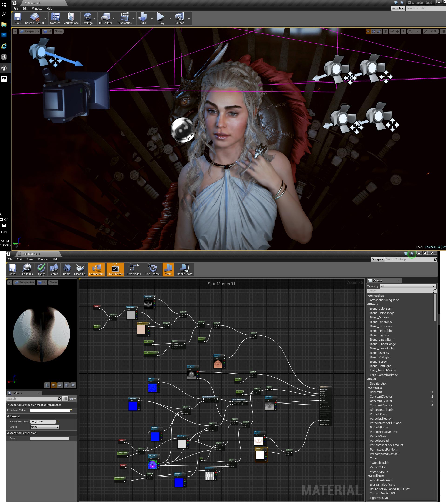Open Internet Explorer from the taskbar
Viewport: 446px width, 504px height.
click(x=4, y=46)
